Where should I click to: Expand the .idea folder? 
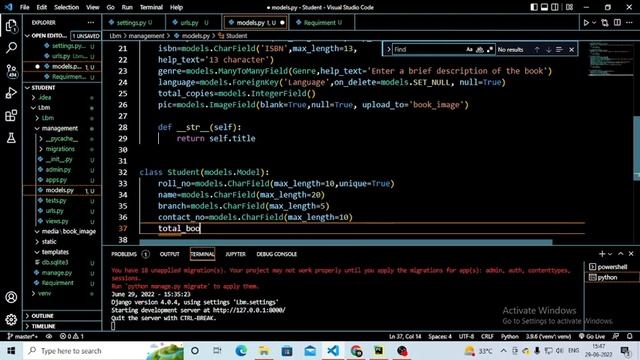point(34,98)
